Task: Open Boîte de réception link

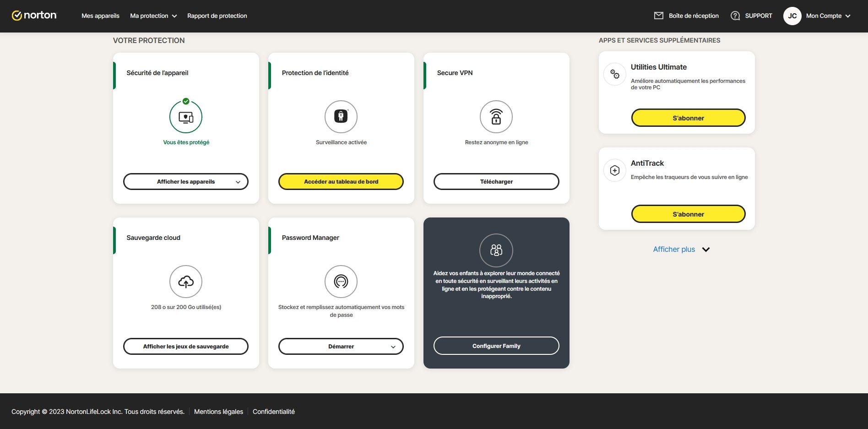Action: click(694, 16)
